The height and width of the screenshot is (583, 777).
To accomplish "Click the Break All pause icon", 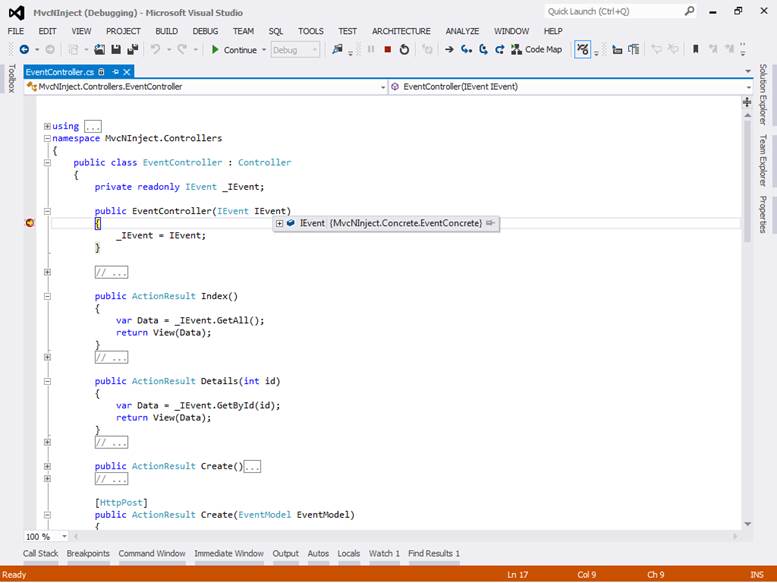I will [371, 50].
